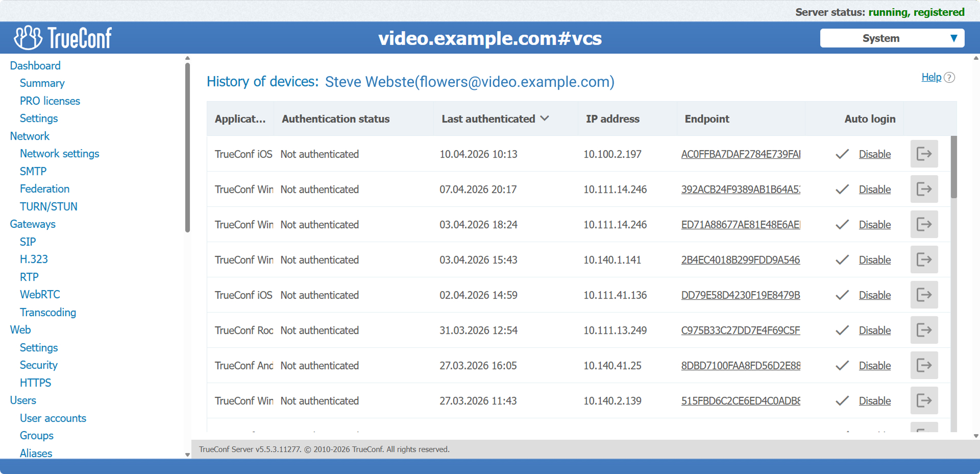Open endpoint link DD79E58D4230F19E8479B
The image size is (980, 474).
point(740,295)
